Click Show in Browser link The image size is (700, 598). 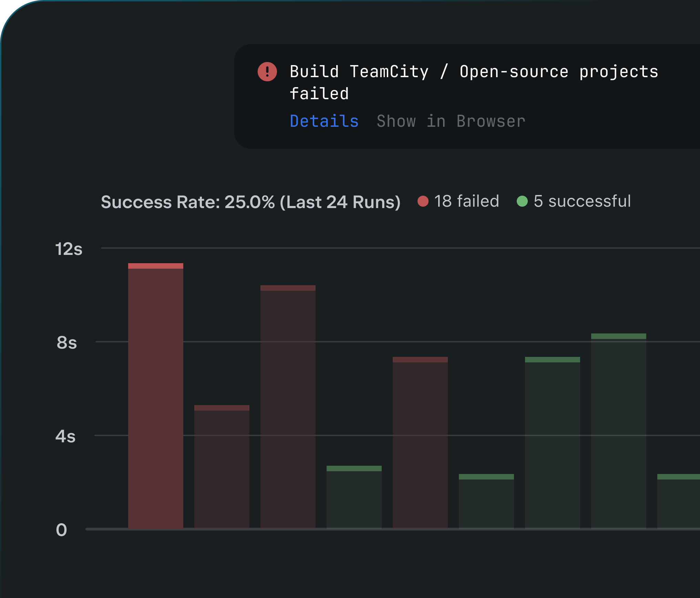click(x=451, y=121)
